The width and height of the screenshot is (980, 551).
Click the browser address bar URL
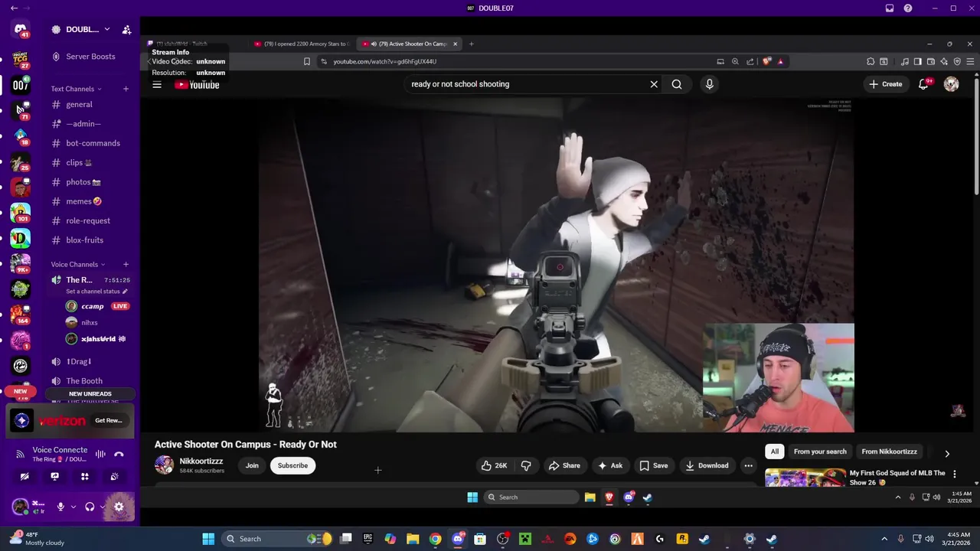coord(384,61)
